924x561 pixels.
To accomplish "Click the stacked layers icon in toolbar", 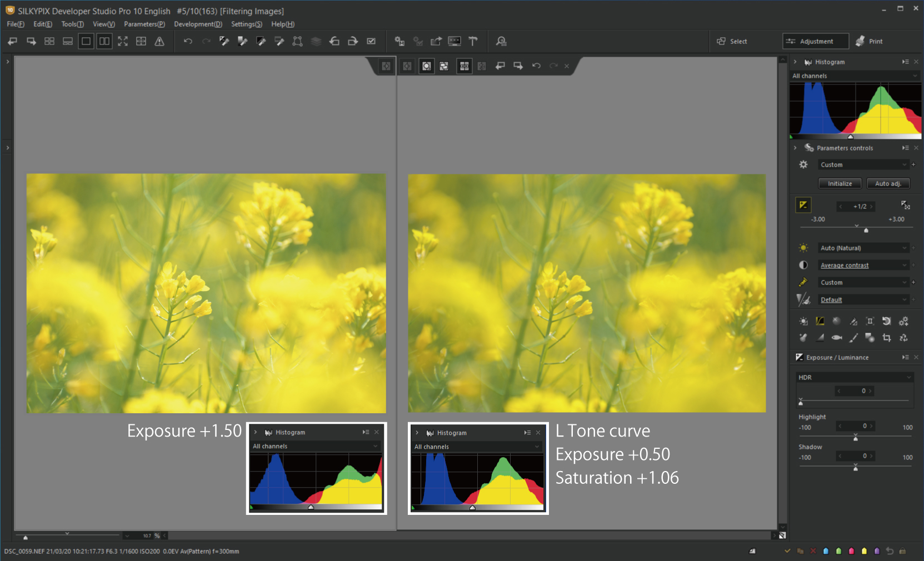I will (316, 41).
